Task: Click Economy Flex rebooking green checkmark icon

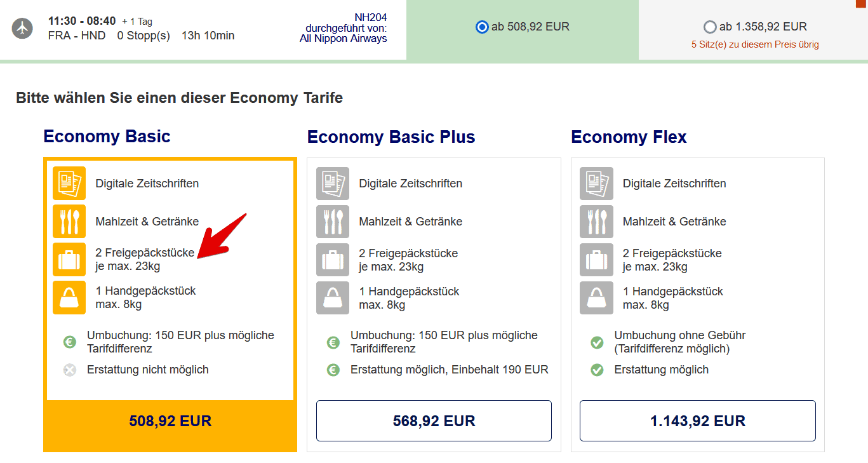Action: 597,342
